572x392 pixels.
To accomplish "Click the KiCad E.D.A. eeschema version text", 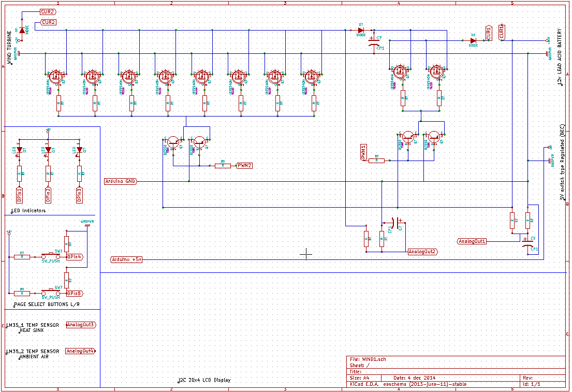I will pyautogui.click(x=408, y=384).
